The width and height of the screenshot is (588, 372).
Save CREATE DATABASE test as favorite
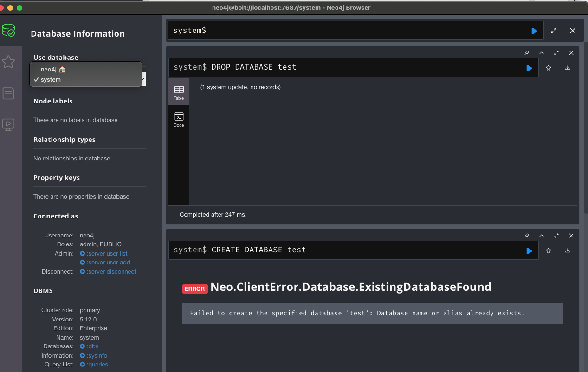[x=549, y=250]
